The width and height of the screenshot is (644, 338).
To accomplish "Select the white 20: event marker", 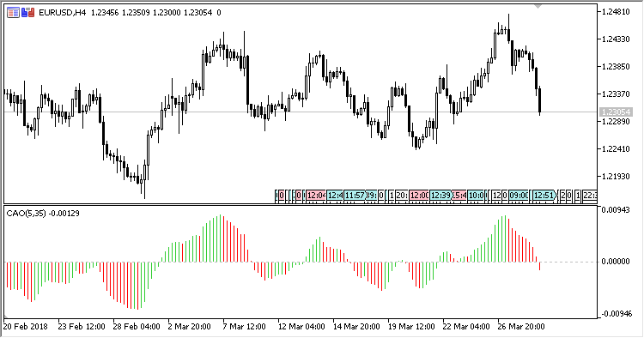I will click(401, 196).
